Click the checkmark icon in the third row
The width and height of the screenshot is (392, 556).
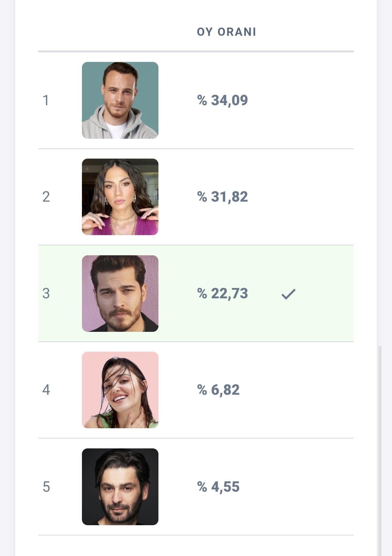click(288, 294)
